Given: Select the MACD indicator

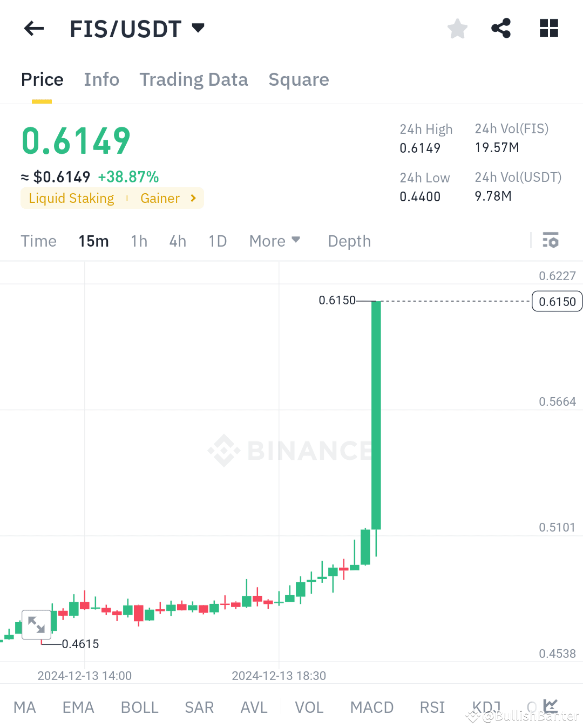Looking at the screenshot, I should [371, 707].
